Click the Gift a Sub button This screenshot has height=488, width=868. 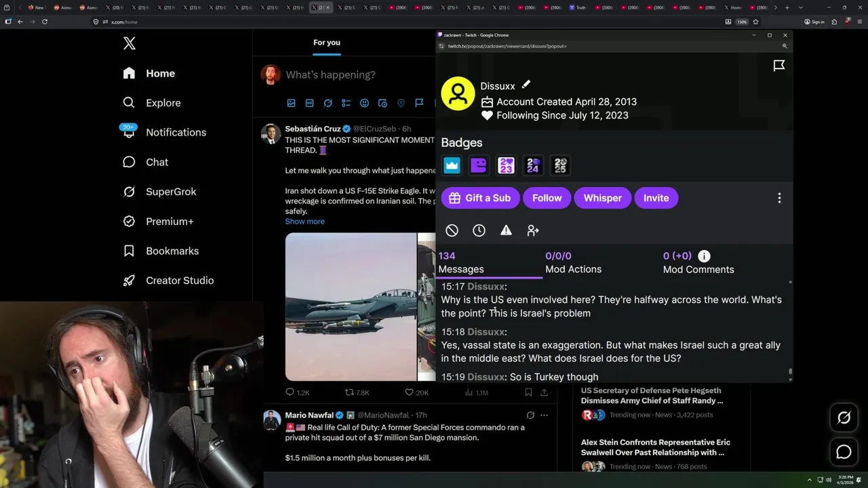480,198
